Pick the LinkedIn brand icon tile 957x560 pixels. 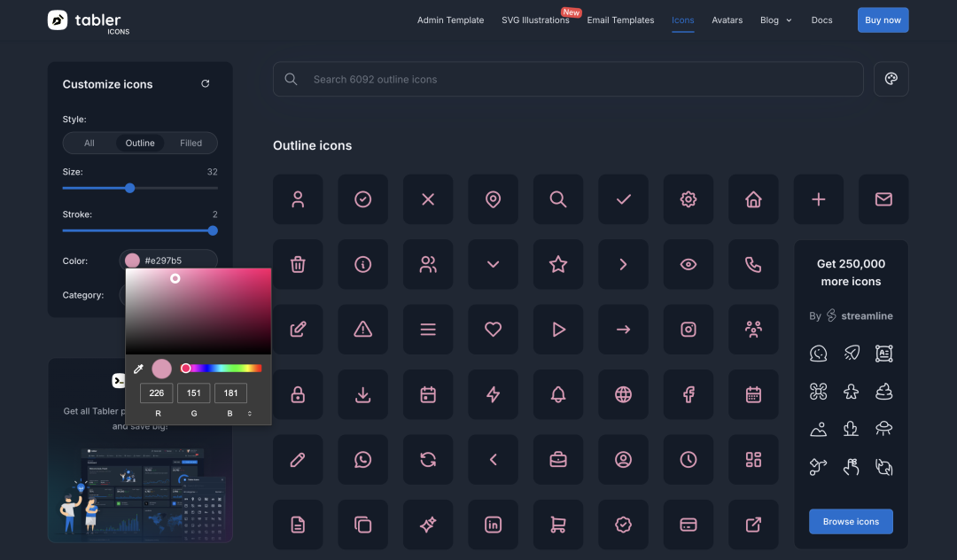[494, 525]
